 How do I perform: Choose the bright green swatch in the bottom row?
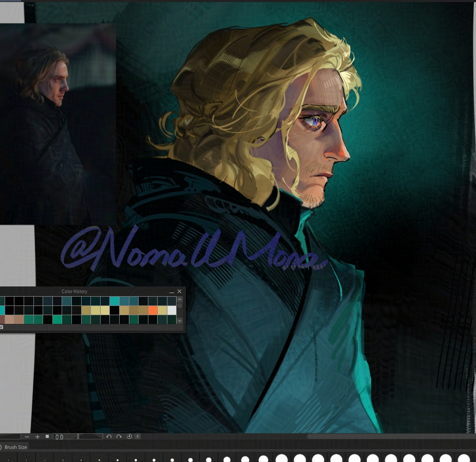(x=57, y=319)
